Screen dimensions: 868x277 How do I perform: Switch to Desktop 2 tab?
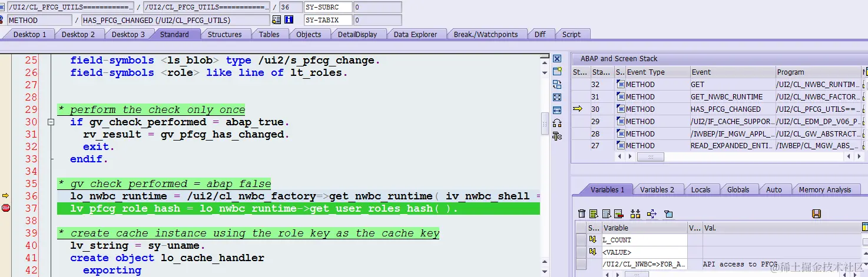click(78, 34)
